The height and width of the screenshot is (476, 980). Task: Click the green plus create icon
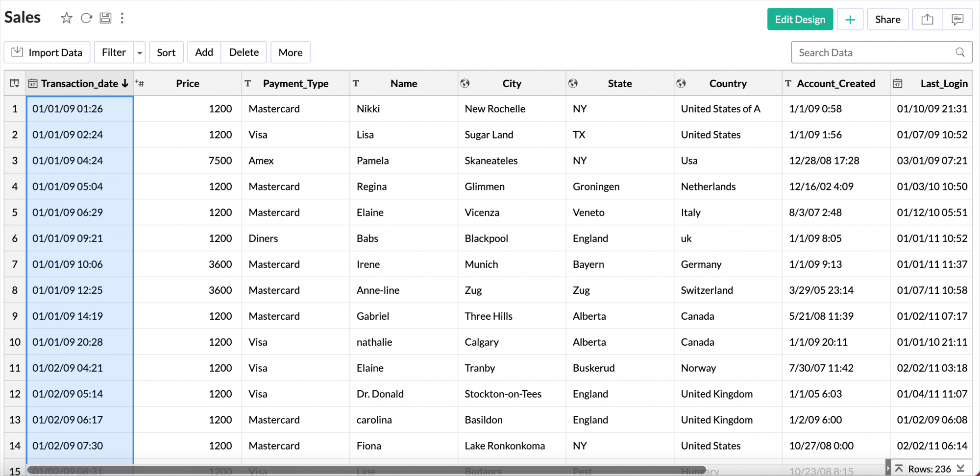click(850, 20)
